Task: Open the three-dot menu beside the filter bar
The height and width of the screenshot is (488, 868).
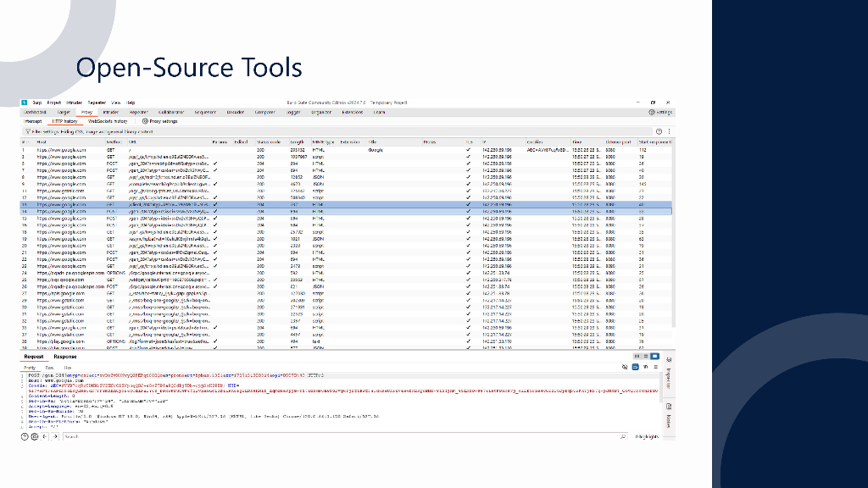Action: 670,131
